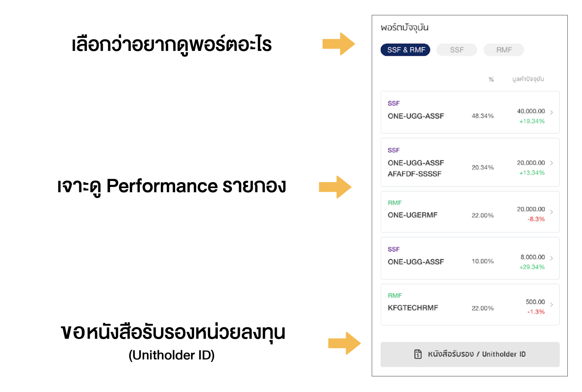582x392 pixels.
Task: Switch to the SSF portfolio filter
Action: (457, 50)
